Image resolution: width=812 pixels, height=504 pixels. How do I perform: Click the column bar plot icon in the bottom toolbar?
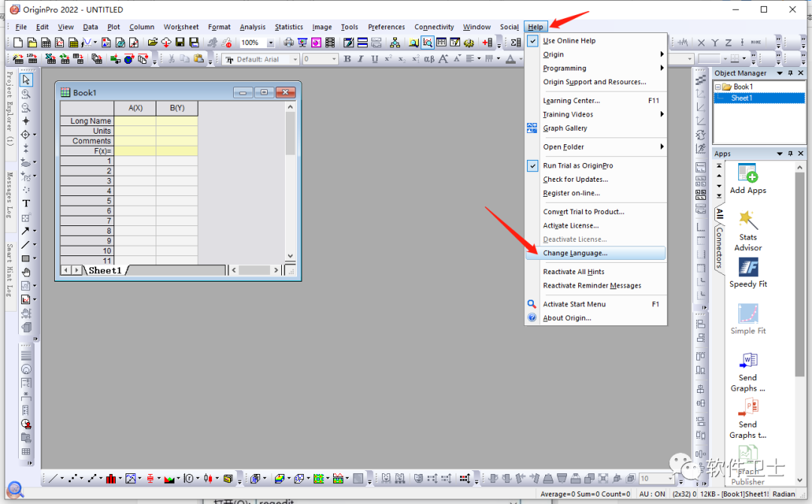pos(111,478)
